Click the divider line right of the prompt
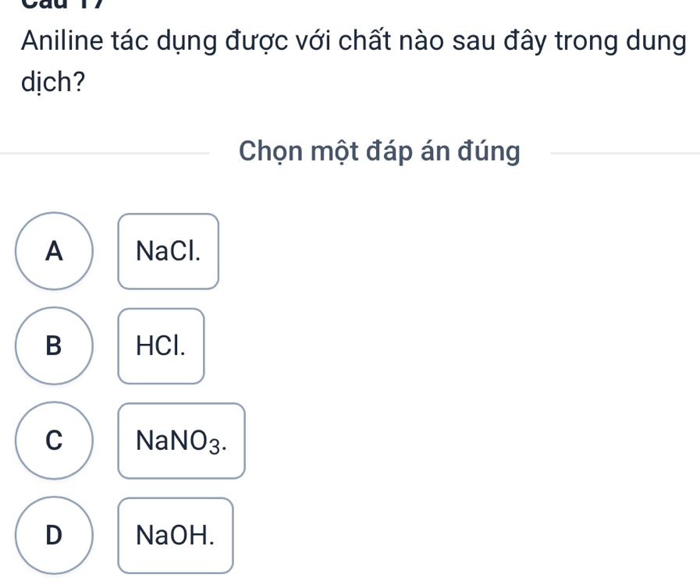This screenshot has width=700, height=588. [624, 154]
